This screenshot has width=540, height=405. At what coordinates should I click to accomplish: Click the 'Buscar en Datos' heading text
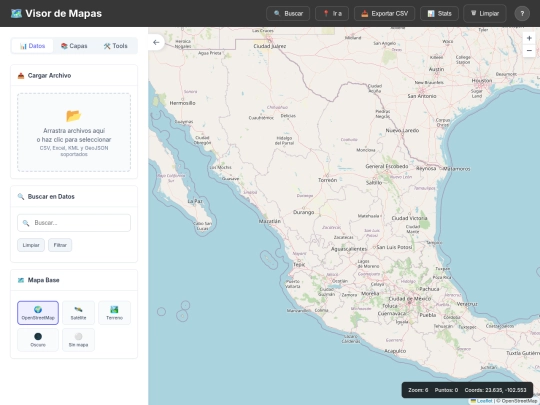[51, 197]
